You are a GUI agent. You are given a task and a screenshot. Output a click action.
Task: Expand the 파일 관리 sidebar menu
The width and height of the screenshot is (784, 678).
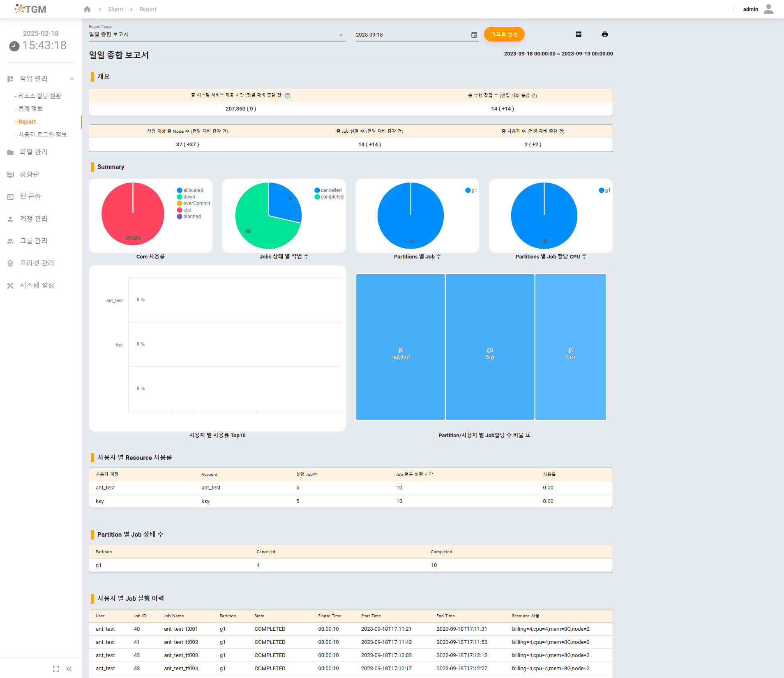pos(34,152)
